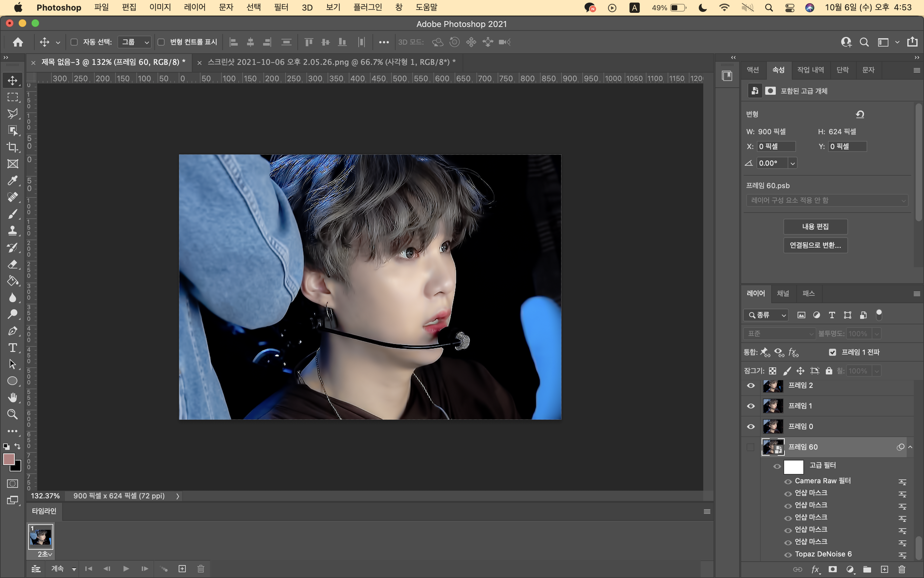Select the History Brush tool
This screenshot has height=578, width=924.
click(13, 247)
